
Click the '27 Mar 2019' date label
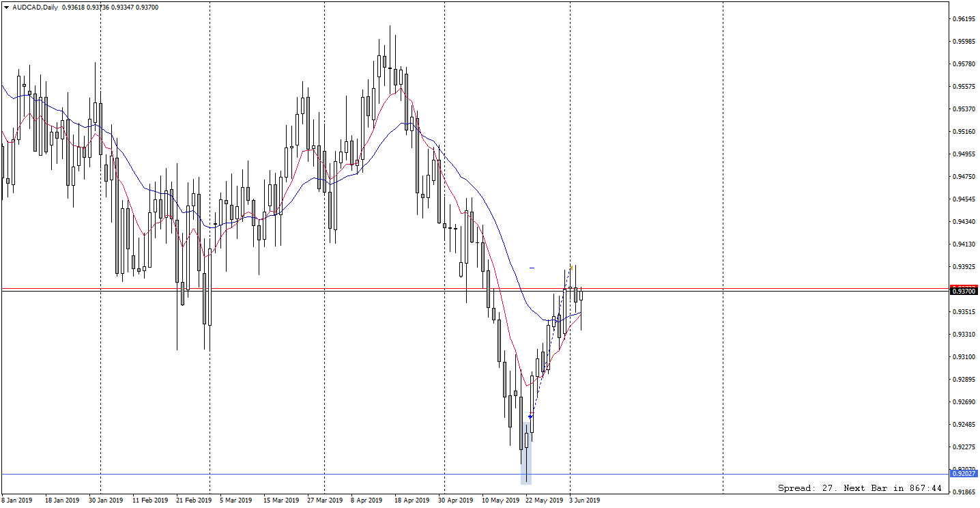(x=324, y=500)
